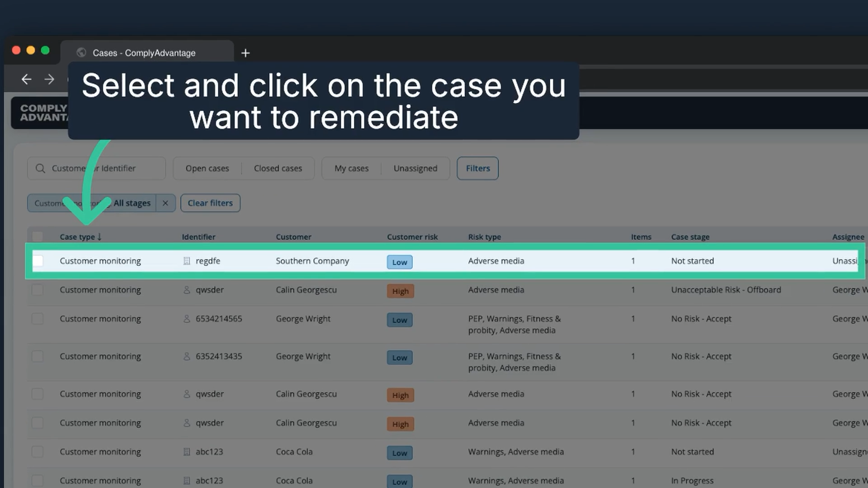Focus the Customer or Identifier search field
The height and width of the screenshot is (488, 868).
click(97, 169)
